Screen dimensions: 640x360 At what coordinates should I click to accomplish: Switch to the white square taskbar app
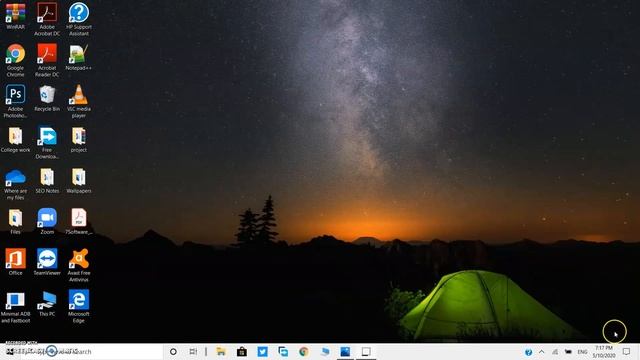pyautogui.click(x=366, y=351)
